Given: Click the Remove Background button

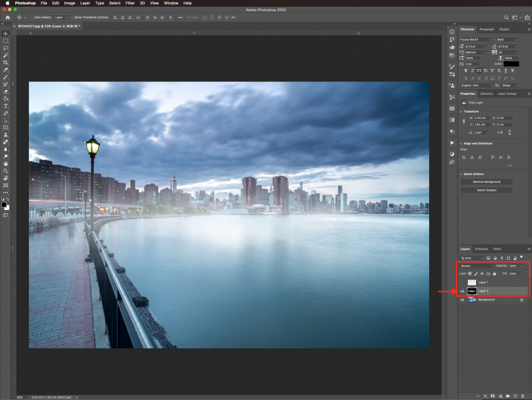Looking at the screenshot, I should click(x=486, y=182).
